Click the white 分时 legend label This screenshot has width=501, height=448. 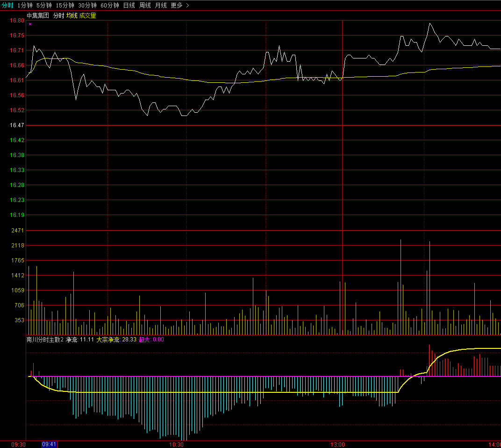(x=58, y=16)
